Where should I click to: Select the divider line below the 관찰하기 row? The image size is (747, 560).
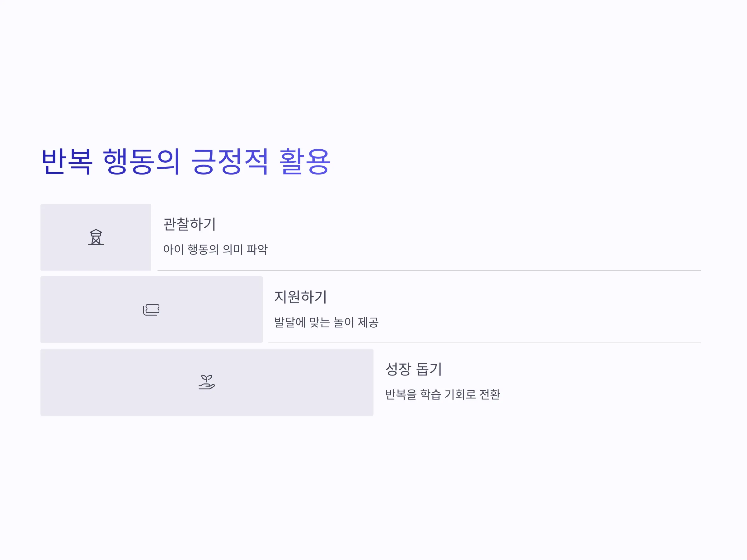(429, 271)
